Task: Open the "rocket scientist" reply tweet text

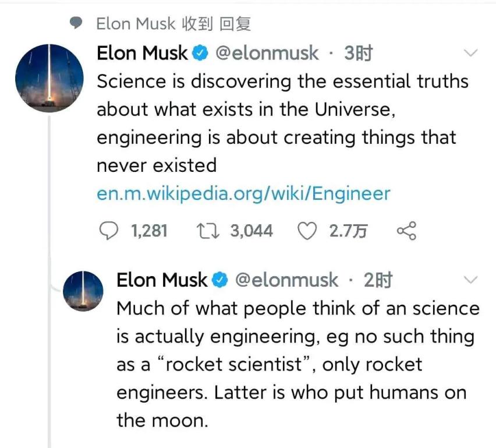Action: tap(298, 365)
